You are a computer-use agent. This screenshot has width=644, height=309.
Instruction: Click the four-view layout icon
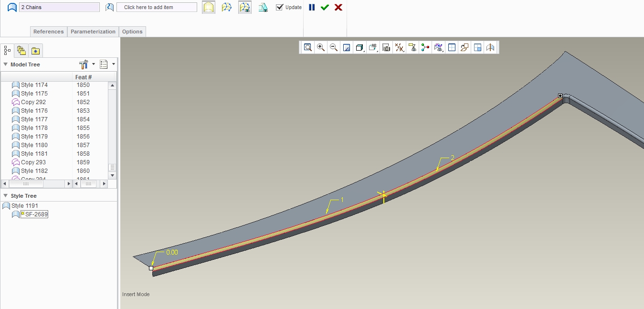[x=477, y=47]
